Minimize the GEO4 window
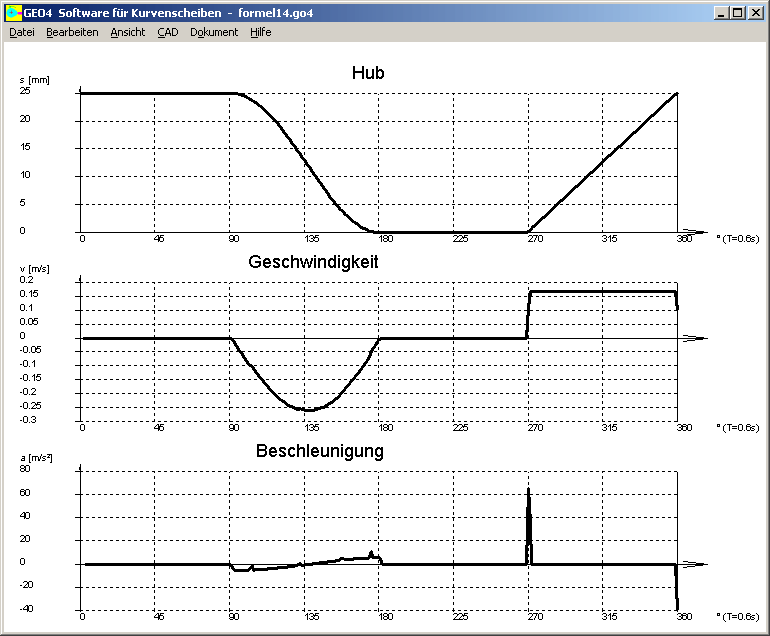The width and height of the screenshot is (770, 636). tap(721, 13)
